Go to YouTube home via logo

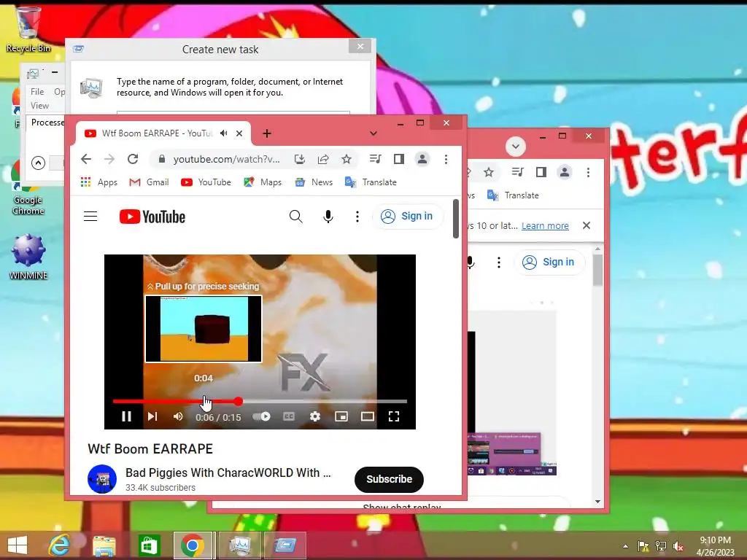click(x=152, y=217)
